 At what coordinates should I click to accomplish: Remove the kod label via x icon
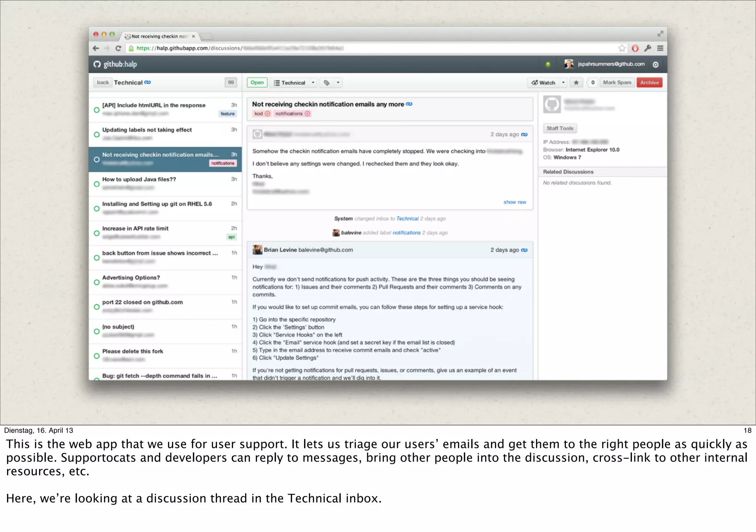268,114
